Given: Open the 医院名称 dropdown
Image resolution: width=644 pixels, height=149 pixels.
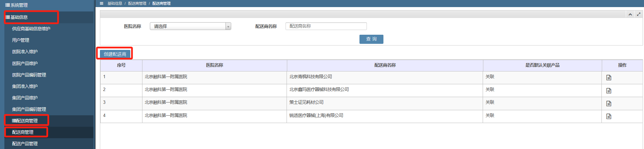Looking at the screenshot, I should click(x=190, y=26).
